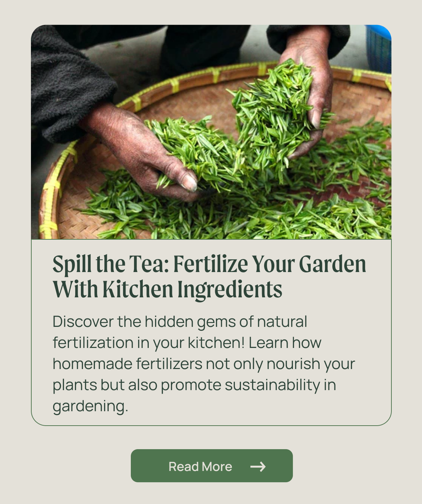Click the "Read More" text label
This screenshot has width=422, height=504.
click(200, 466)
